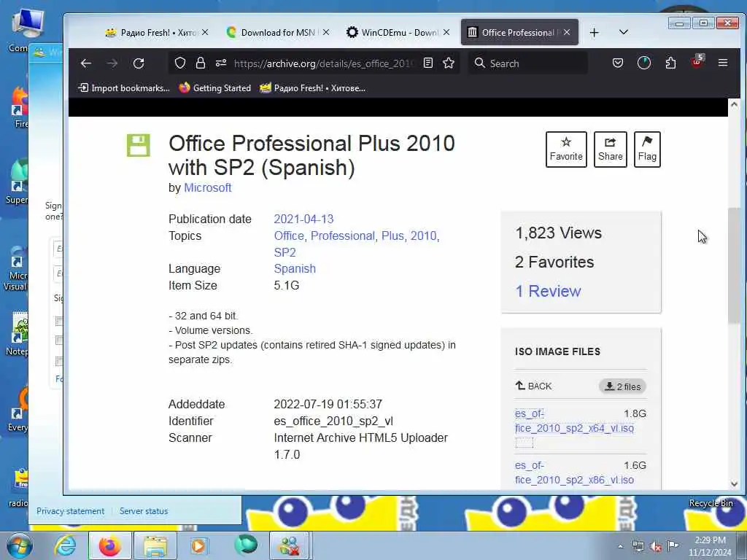The image size is (747, 560).
Task: Open the SP2 topic link
Action: click(x=285, y=252)
